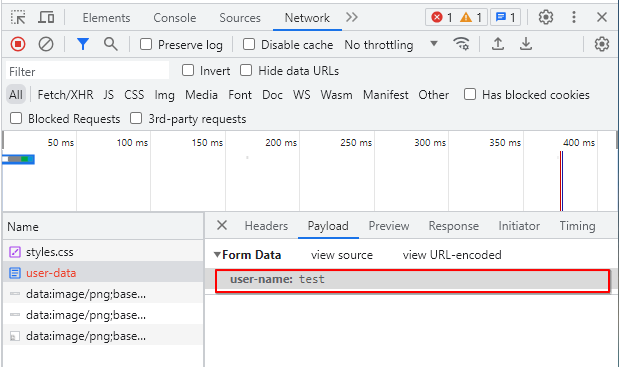Select the last data:image/png request row
The image size is (619, 367).
click(x=103, y=336)
